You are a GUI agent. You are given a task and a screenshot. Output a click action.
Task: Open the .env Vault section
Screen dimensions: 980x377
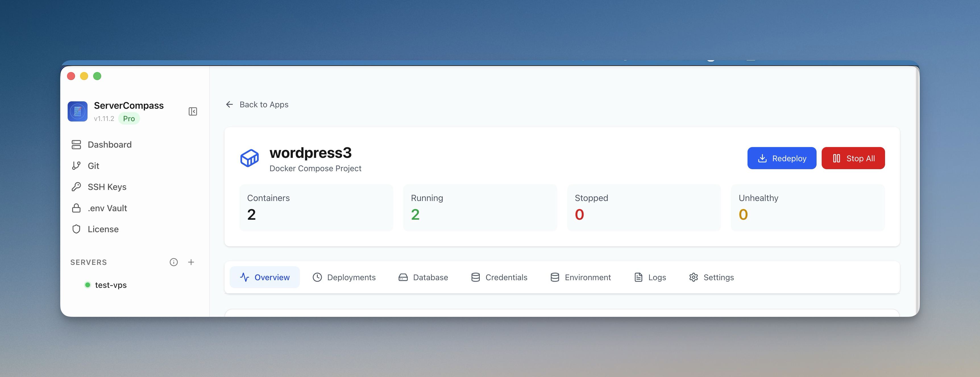click(107, 208)
